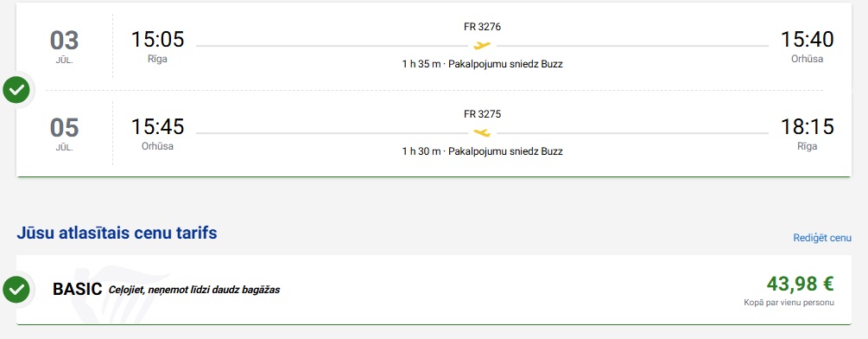Click green checkmark beside BASIC fare
This screenshot has width=868, height=339.
[x=16, y=289]
